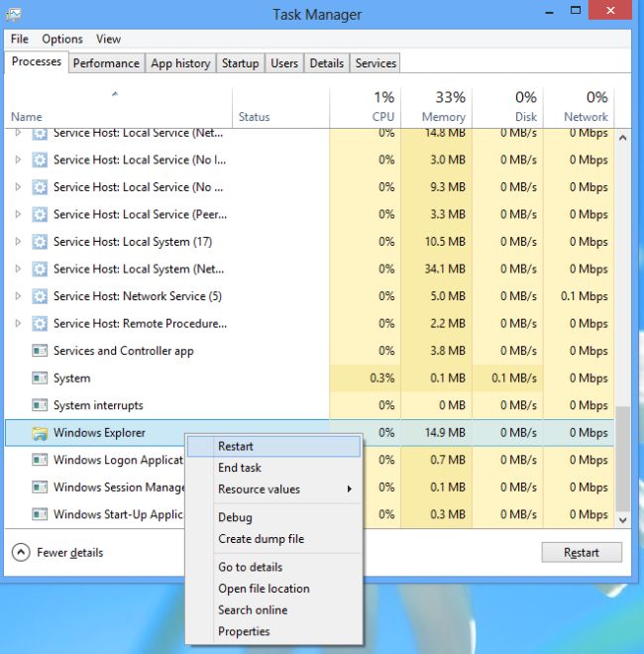Viewport: 644px width, 654px height.
Task: Click the scrollbar up arrow
Action: [x=623, y=138]
